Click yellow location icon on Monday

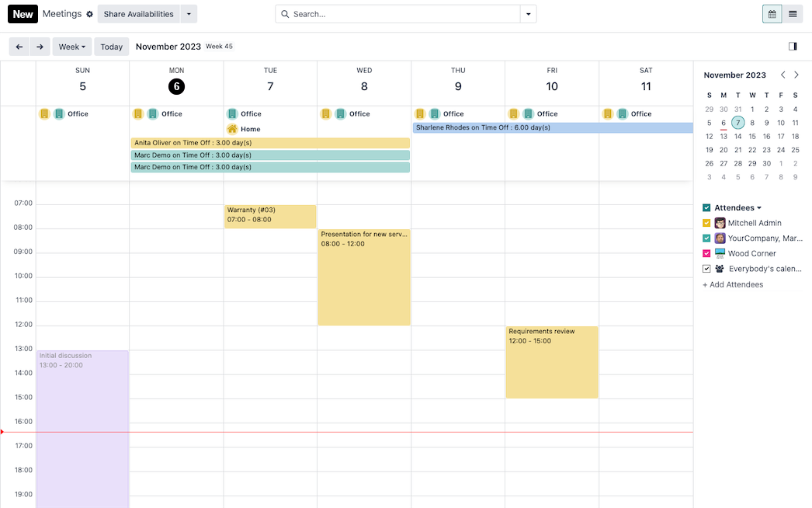[x=138, y=113]
